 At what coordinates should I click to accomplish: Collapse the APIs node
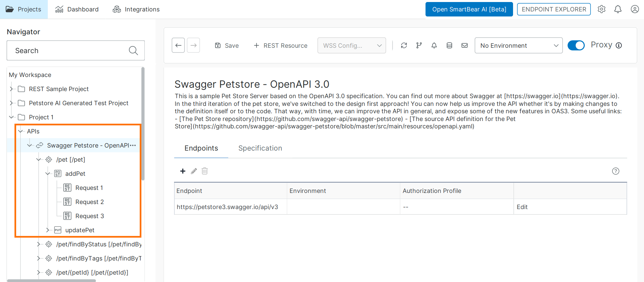coord(20,131)
